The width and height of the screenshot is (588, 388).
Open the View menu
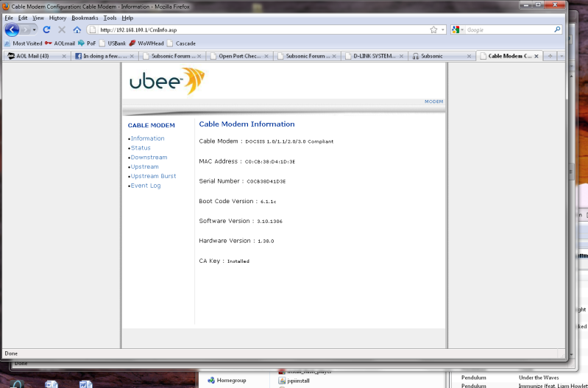(x=38, y=18)
